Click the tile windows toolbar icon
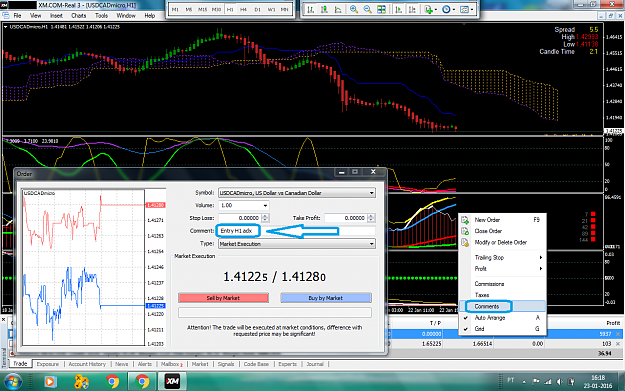 [x=381, y=10]
